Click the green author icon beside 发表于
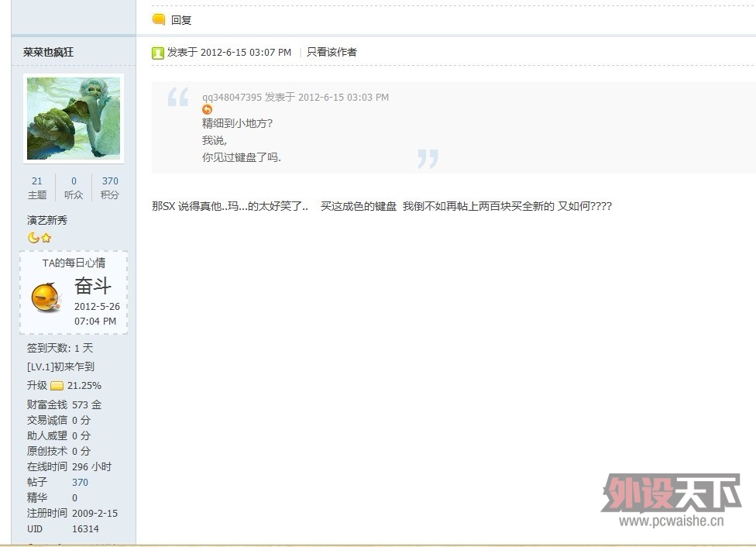This screenshot has height=547, width=756. coord(158,53)
